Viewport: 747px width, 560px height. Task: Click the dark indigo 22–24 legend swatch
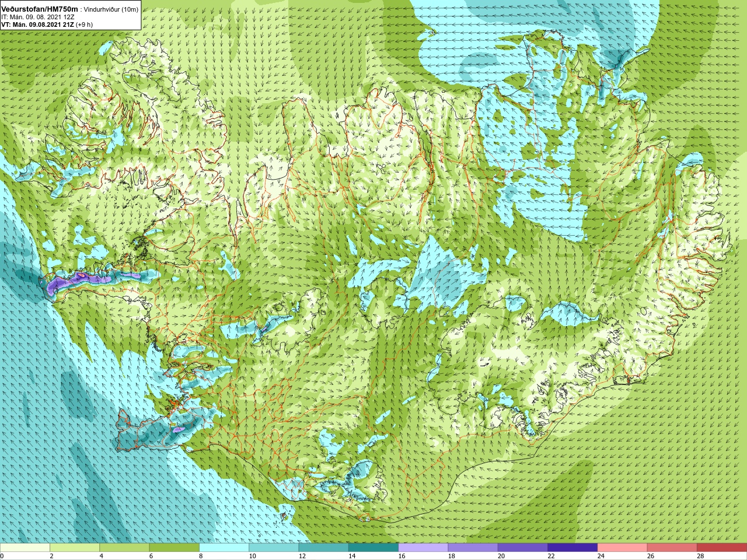pyautogui.click(x=573, y=548)
